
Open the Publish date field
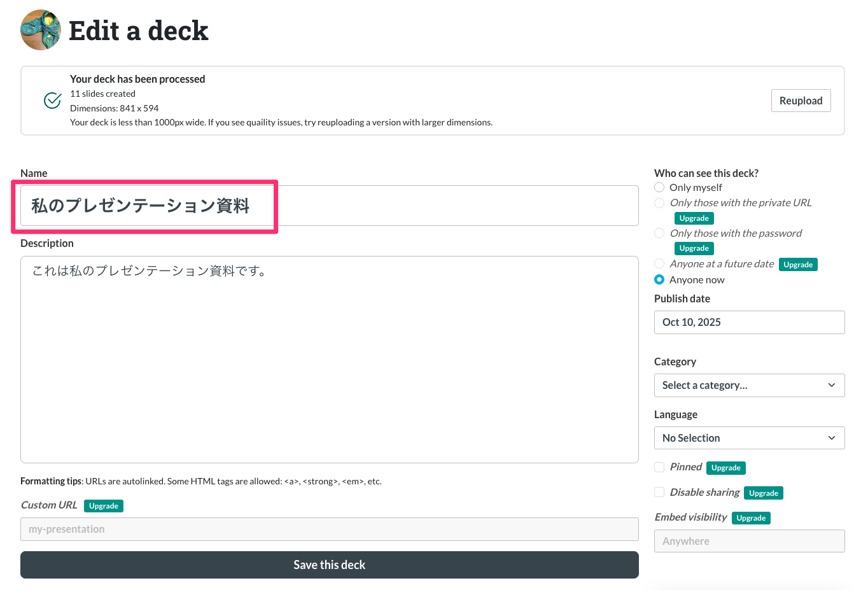coord(749,322)
